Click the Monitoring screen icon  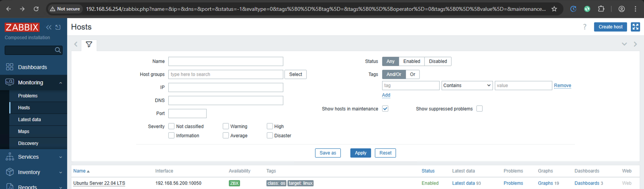(x=10, y=82)
